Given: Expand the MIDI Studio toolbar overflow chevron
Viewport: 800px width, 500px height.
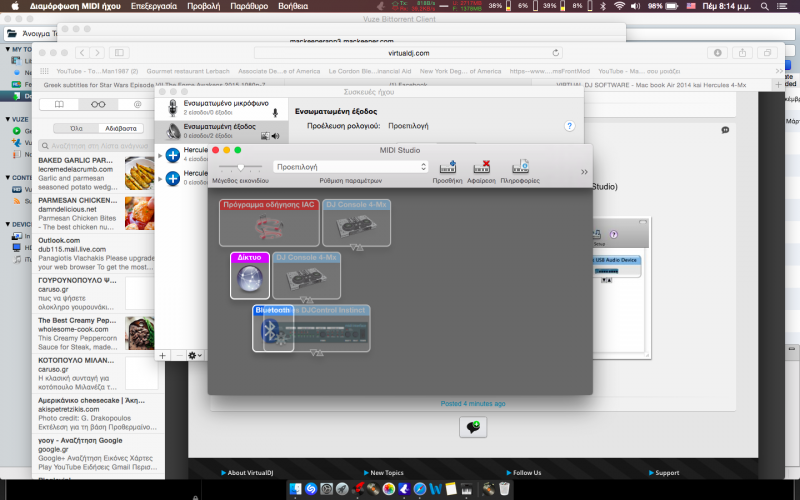Looking at the screenshot, I should pos(584,172).
